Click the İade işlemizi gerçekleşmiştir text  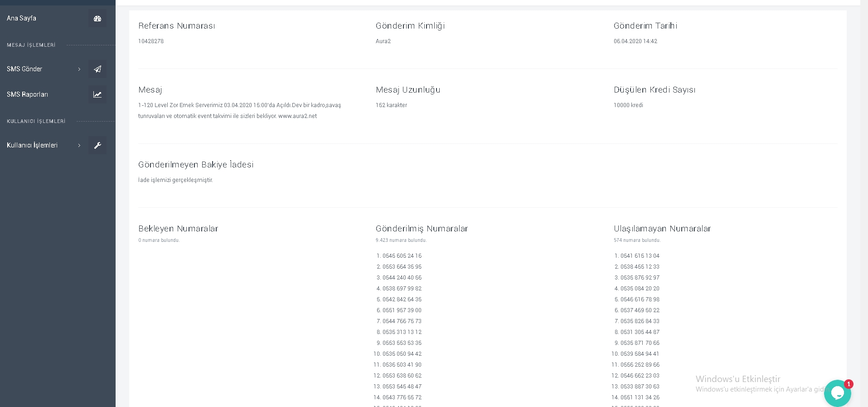click(x=175, y=180)
